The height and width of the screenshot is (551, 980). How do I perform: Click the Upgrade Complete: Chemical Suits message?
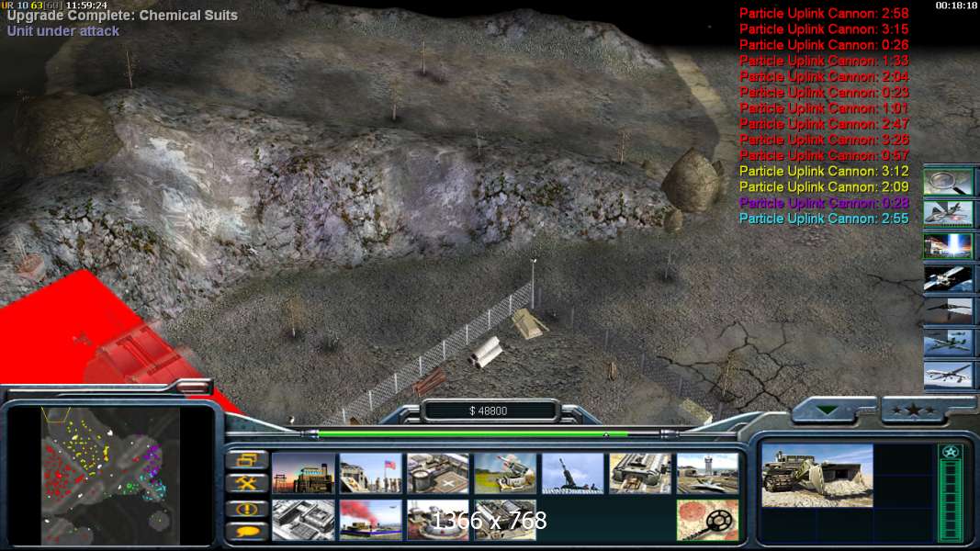122,16
